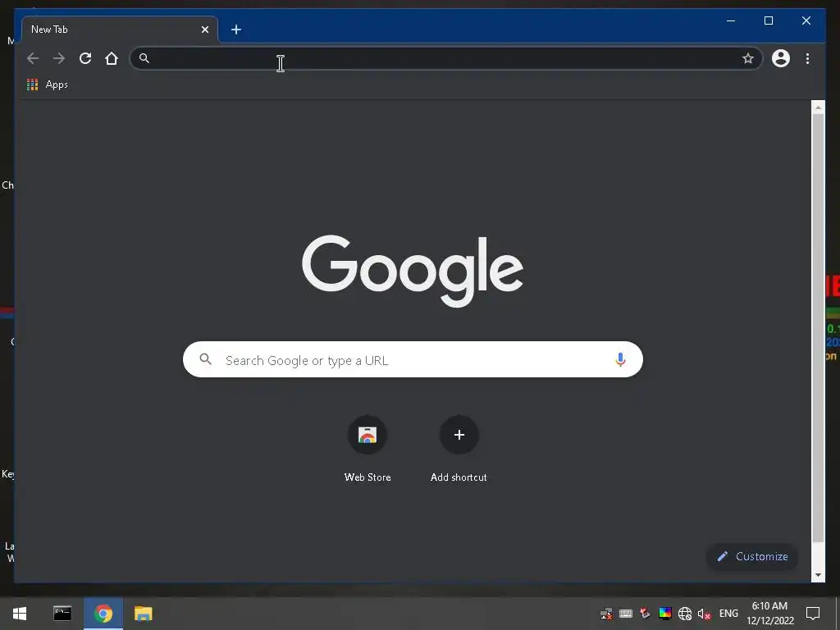Image resolution: width=840 pixels, height=630 pixels.
Task: Go back using the back arrow
Action: (33, 58)
